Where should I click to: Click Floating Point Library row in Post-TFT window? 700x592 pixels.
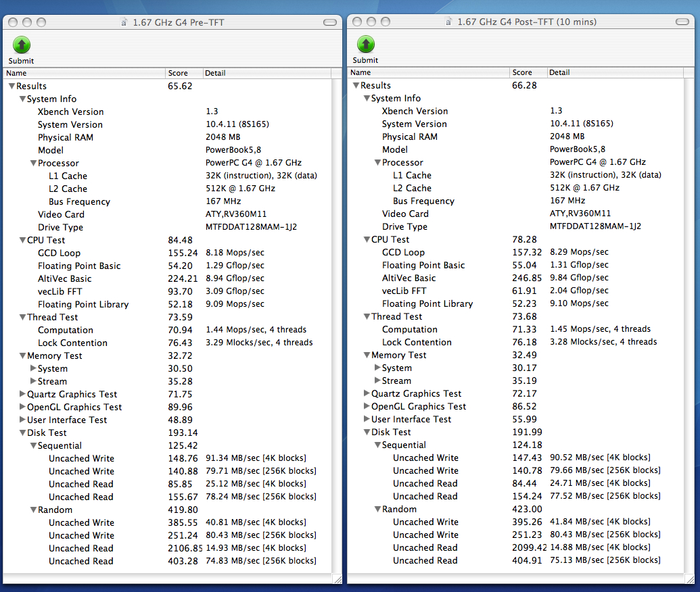pyautogui.click(x=515, y=304)
